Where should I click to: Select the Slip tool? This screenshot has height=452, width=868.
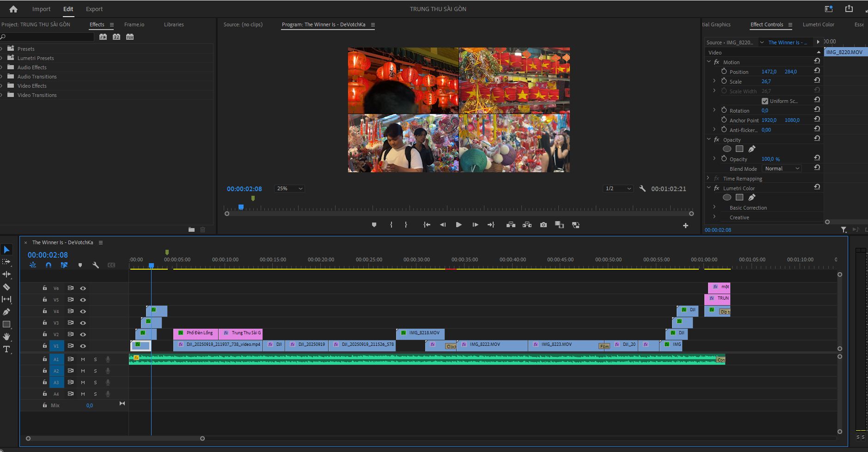[6, 299]
